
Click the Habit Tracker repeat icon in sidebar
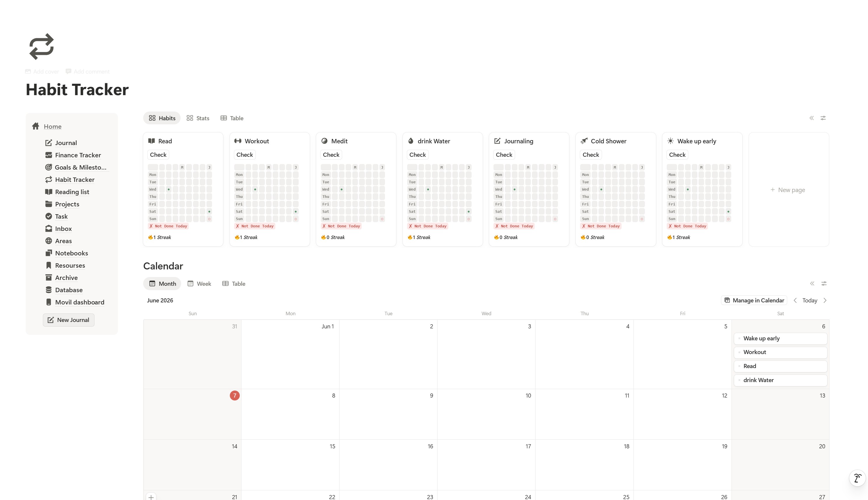coord(49,180)
